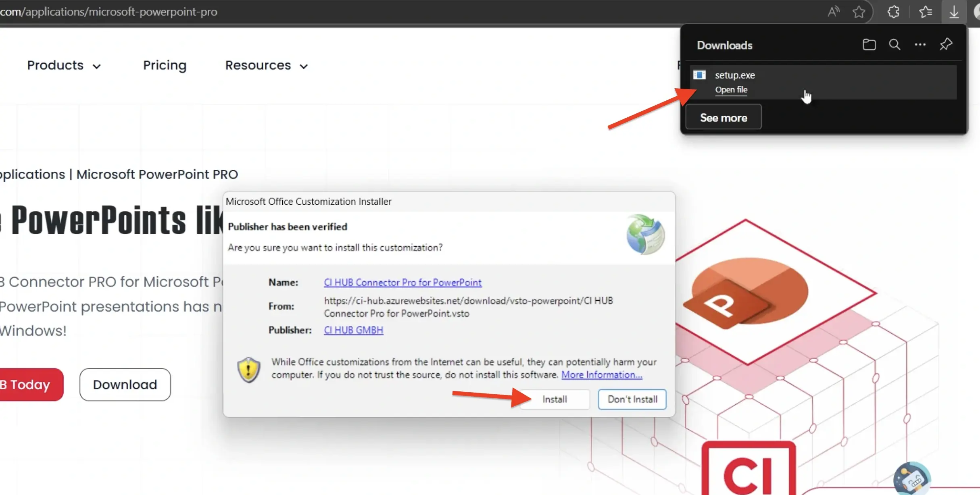Click the Read aloud icon in address bar
Viewport: 980px width, 495px height.
(x=834, y=12)
